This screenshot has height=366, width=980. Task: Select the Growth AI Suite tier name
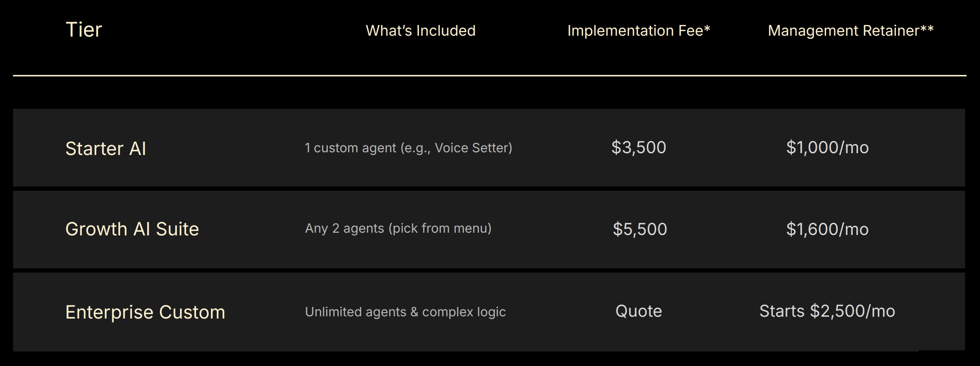click(x=132, y=229)
